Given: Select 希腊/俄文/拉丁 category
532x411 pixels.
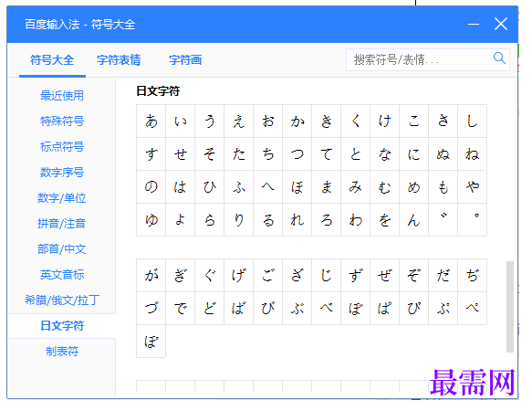Looking at the screenshot, I should [62, 300].
